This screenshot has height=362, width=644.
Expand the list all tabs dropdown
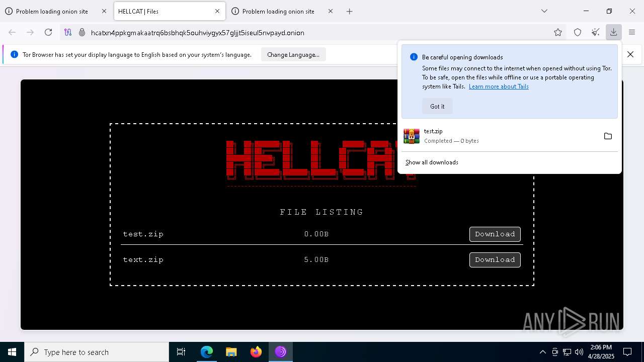(x=544, y=11)
